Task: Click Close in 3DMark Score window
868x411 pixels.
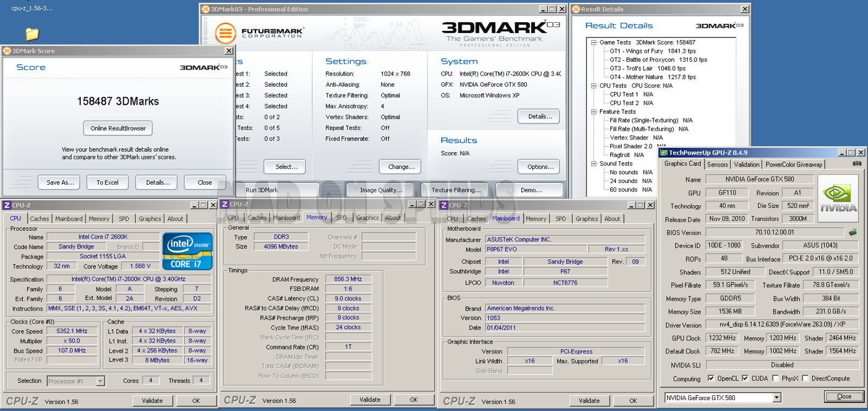Action: pos(205,182)
